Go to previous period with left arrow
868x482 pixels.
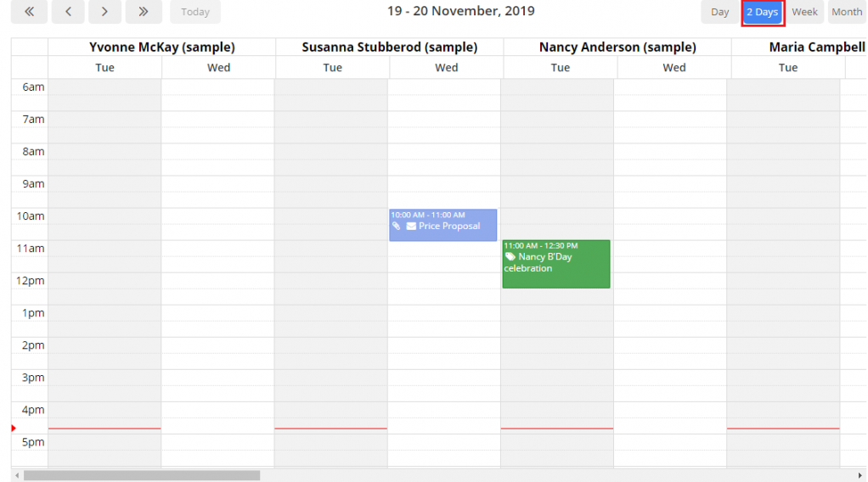pos(68,12)
